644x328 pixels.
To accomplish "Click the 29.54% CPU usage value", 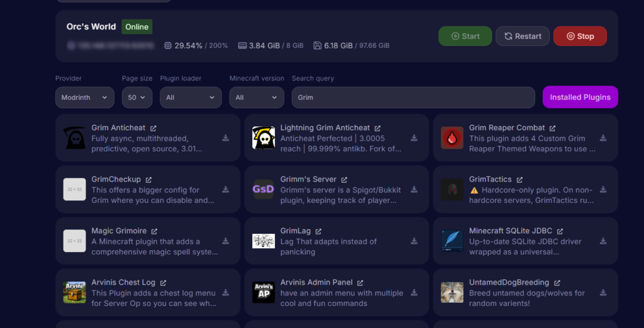I will (x=189, y=46).
